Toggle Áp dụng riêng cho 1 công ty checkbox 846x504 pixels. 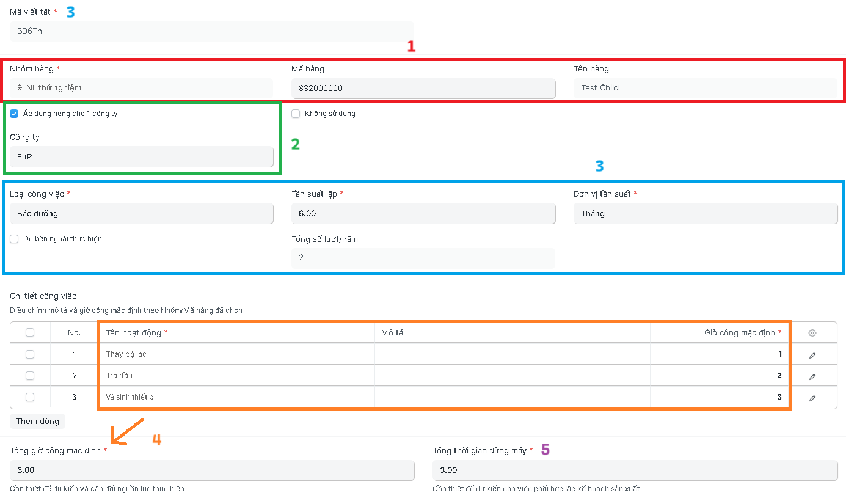coord(14,114)
